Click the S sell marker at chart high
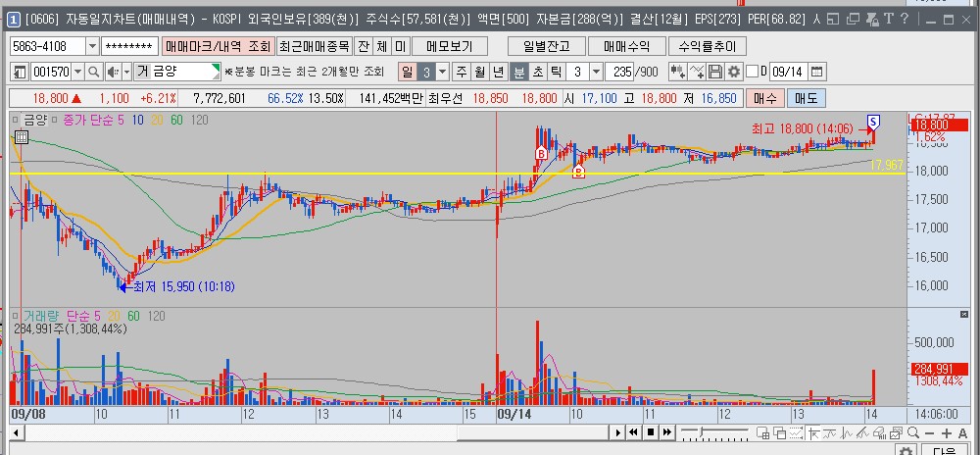Viewport: 980px width, 455px height. (x=874, y=121)
